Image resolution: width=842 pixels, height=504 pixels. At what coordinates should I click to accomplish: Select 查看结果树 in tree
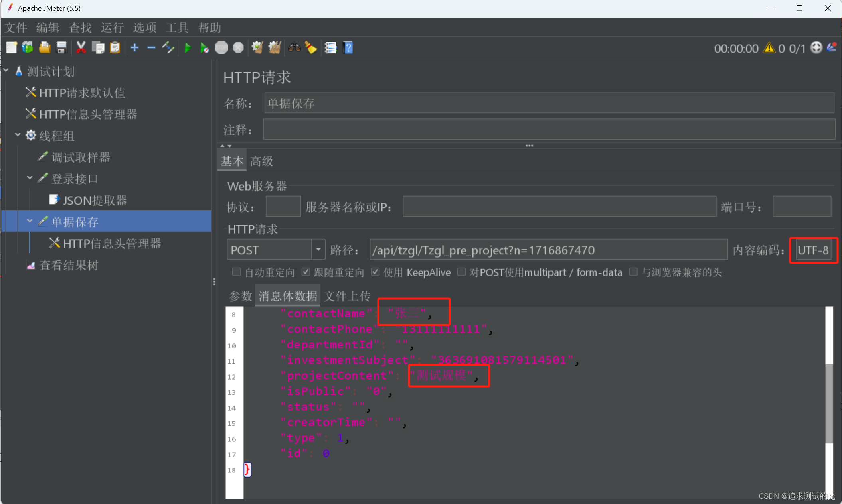pos(62,265)
